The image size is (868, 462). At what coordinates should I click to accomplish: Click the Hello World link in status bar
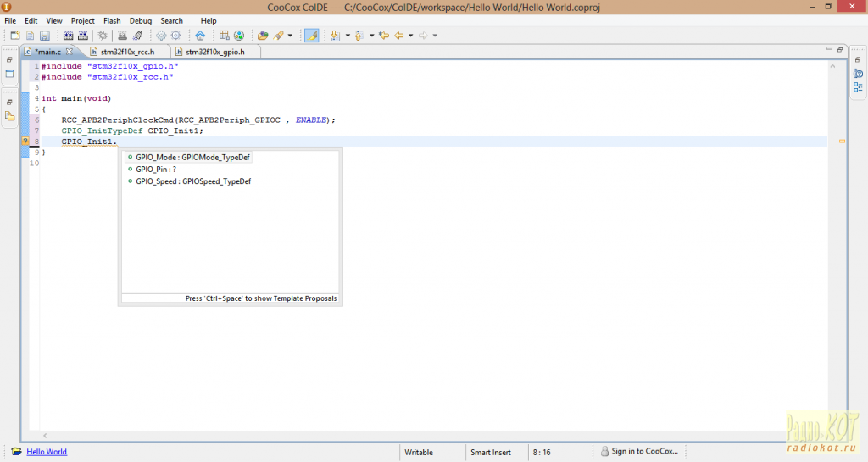[47, 452]
